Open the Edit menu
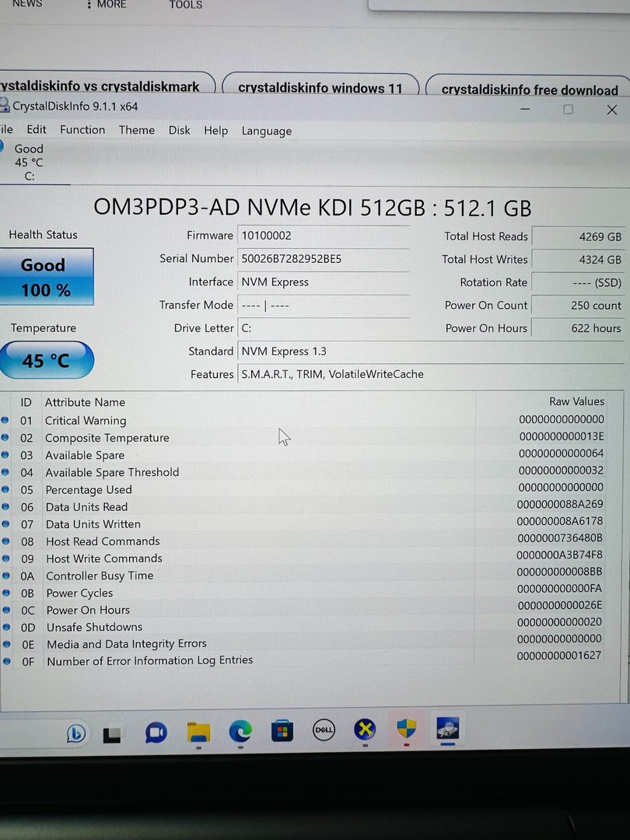Viewport: 630px width, 840px height. [37, 130]
